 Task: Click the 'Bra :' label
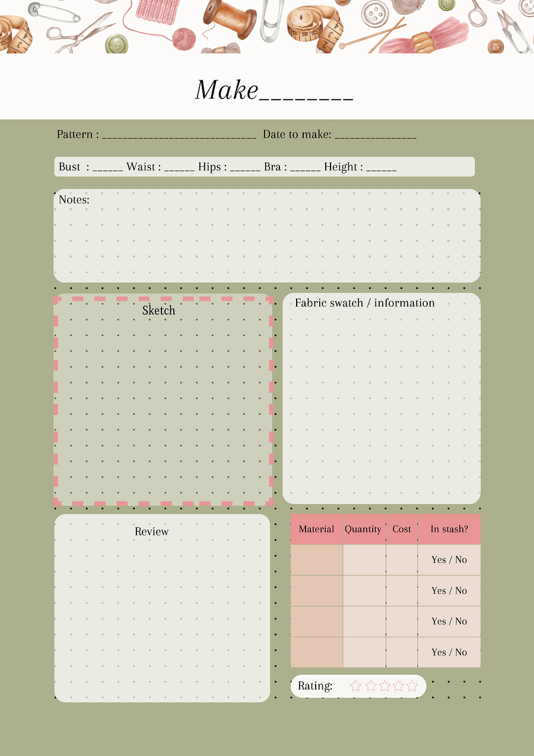(276, 167)
